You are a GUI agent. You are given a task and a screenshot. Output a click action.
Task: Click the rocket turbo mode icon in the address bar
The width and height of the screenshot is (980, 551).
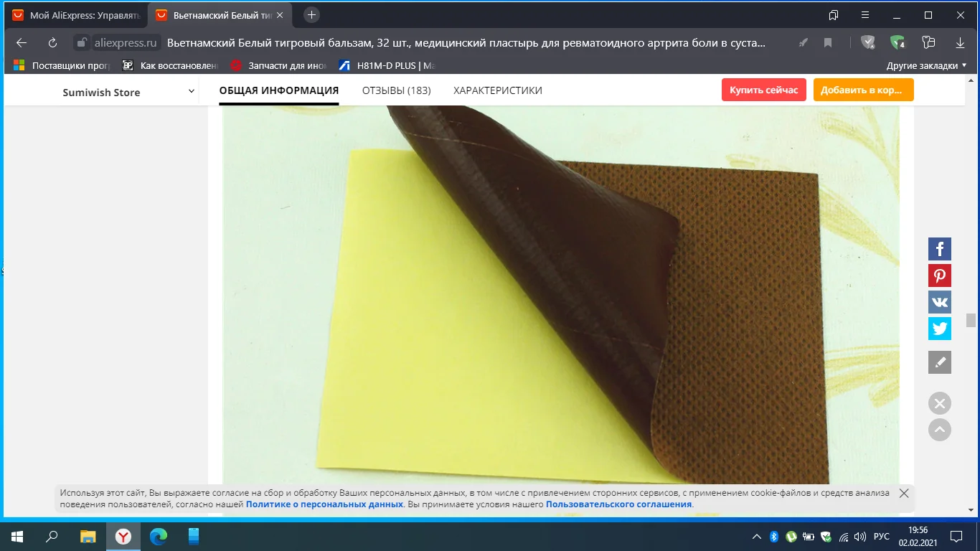804,43
